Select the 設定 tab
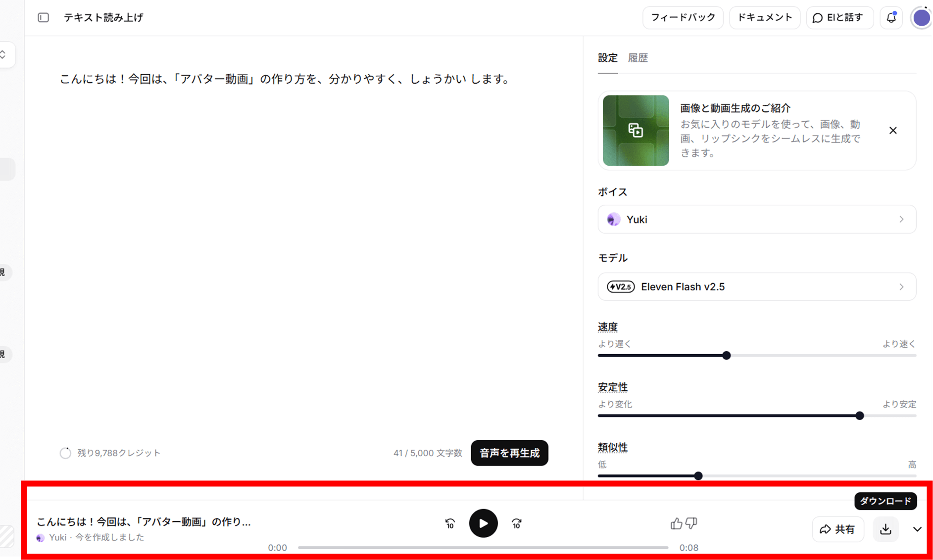933x560 pixels. click(x=607, y=58)
